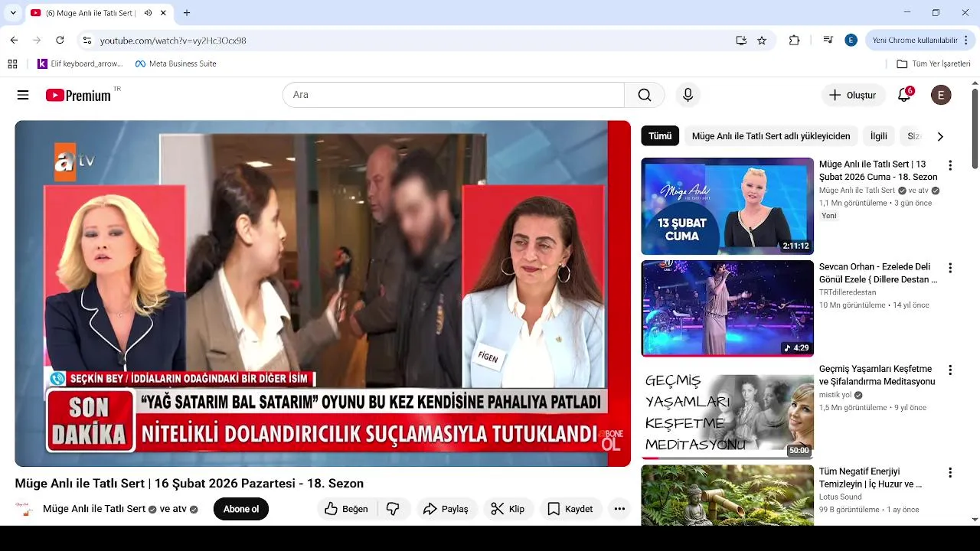Screen dimensions: 980x551
Task: Open Geçmiş Yaşamları meditation thumbnail
Action: pos(727,410)
